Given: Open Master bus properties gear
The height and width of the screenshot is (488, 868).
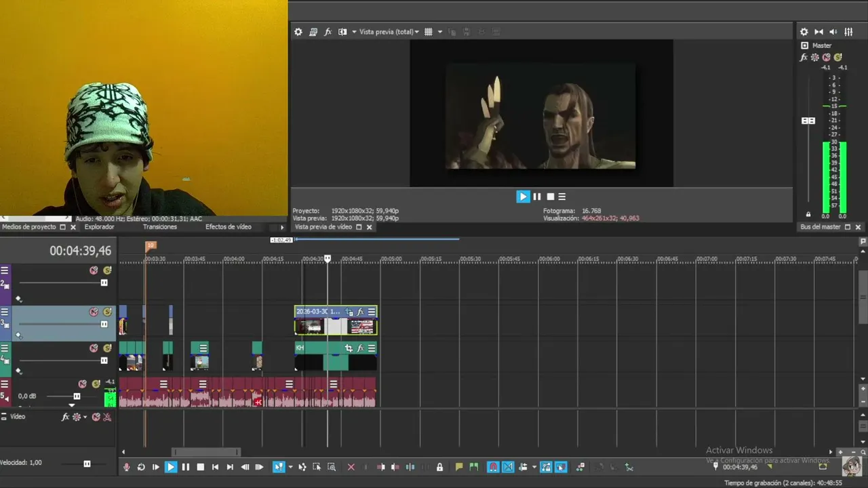Looking at the screenshot, I should click(x=804, y=32).
